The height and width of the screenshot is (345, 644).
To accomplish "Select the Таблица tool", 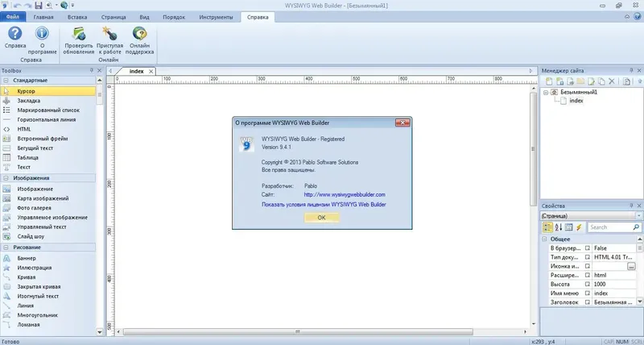I will (x=27, y=157).
